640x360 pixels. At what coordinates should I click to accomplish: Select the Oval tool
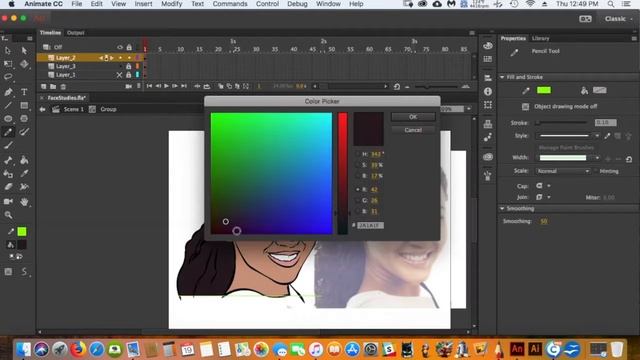(8, 119)
